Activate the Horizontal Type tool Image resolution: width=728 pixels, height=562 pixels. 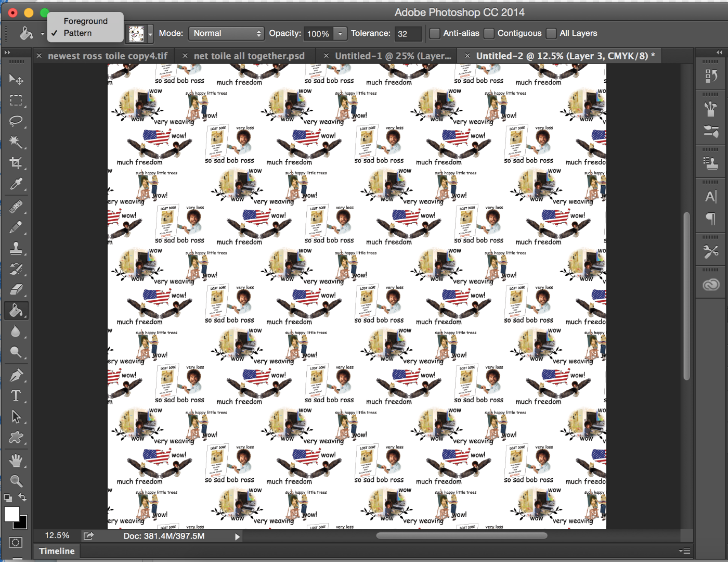click(x=16, y=396)
